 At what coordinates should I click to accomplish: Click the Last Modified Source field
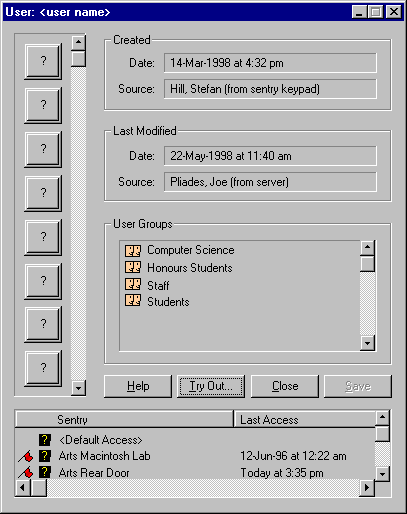click(x=270, y=182)
